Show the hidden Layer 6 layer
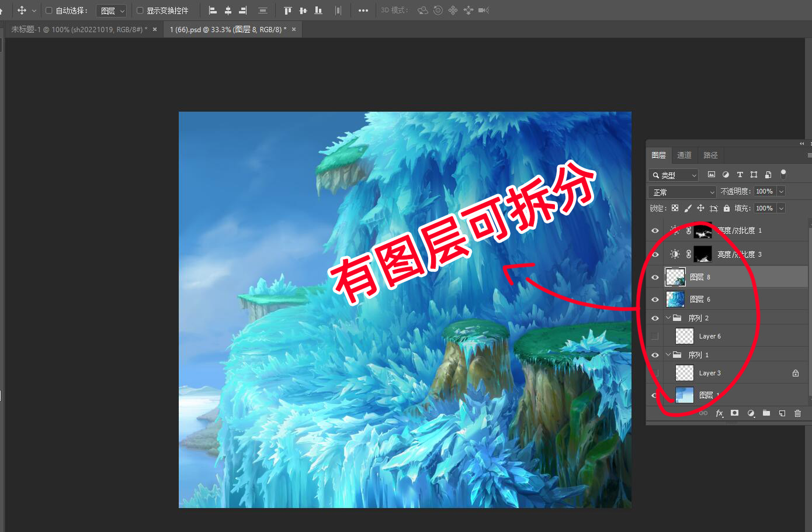812x532 pixels. tap(655, 336)
